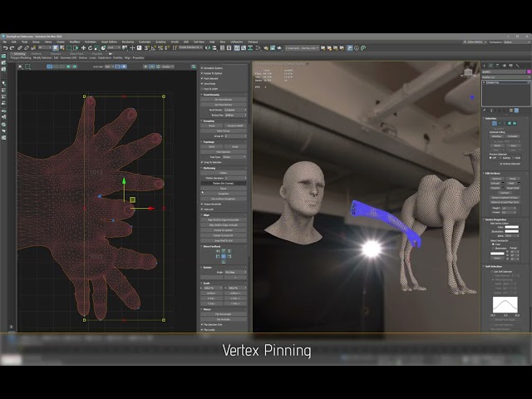Screen dimensions: 532x399
Task: Toggle Normalize Clusters checkbox
Action: (x=202, y=68)
